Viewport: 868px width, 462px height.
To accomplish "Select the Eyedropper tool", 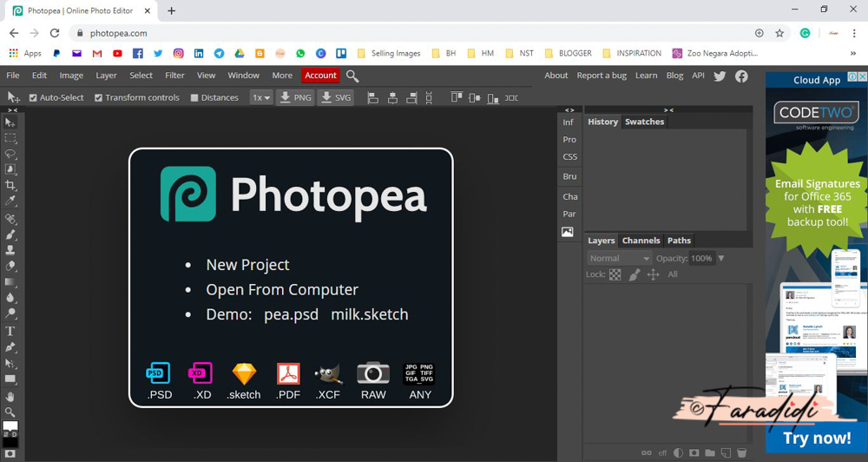I will coord(10,201).
